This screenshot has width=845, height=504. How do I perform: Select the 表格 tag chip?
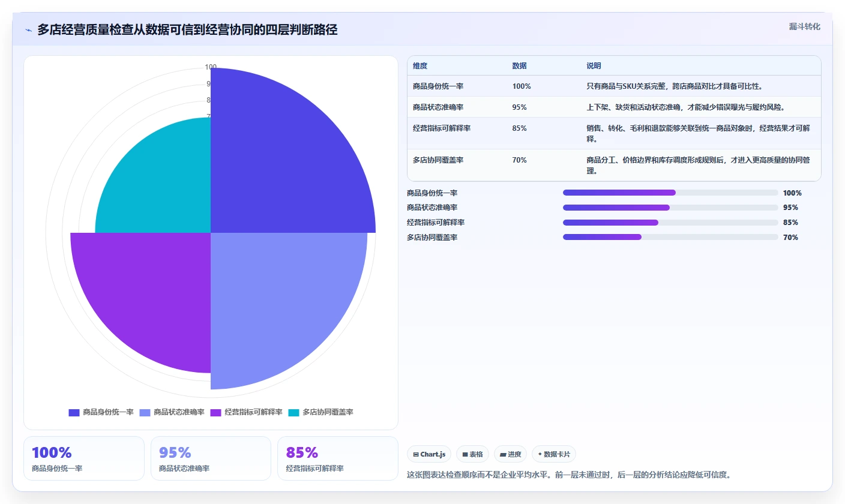(473, 454)
